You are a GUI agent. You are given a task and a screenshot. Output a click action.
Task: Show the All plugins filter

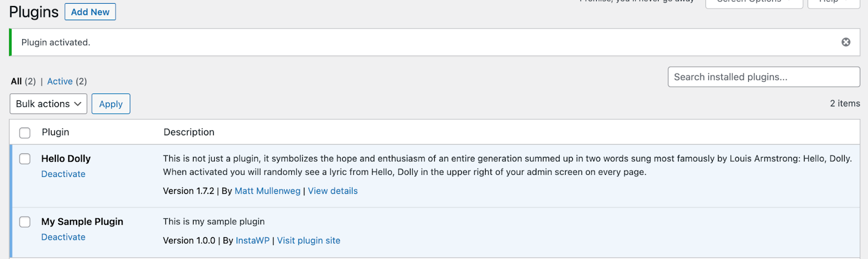(16, 81)
